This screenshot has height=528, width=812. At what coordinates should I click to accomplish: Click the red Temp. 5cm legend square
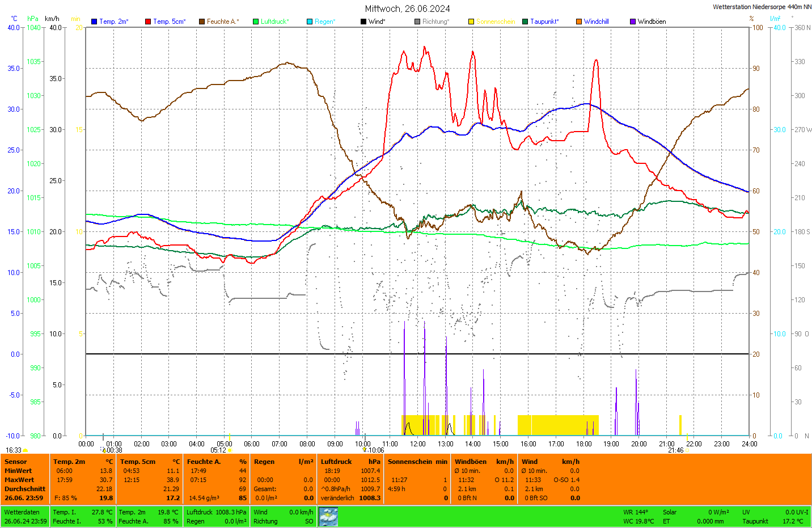[x=148, y=22]
